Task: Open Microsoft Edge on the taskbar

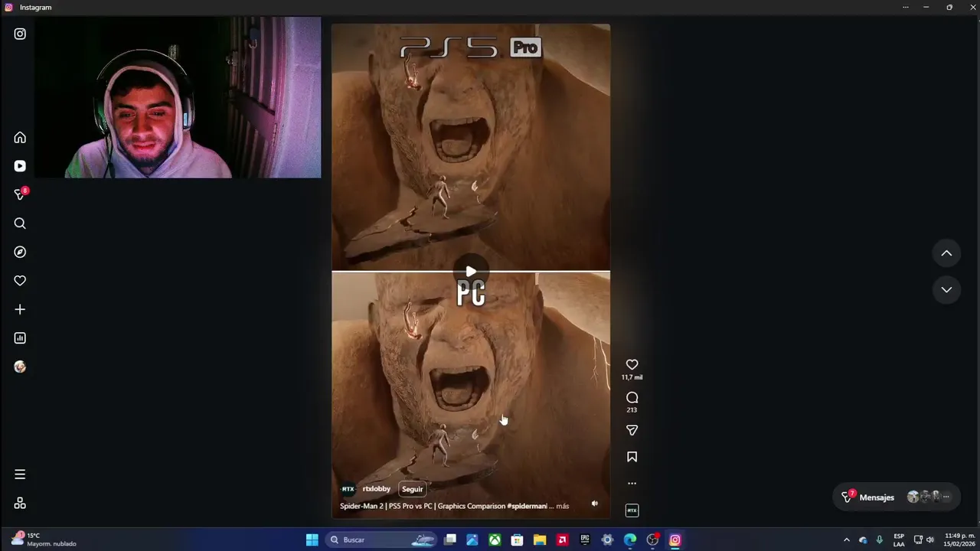Action: [x=630, y=540]
